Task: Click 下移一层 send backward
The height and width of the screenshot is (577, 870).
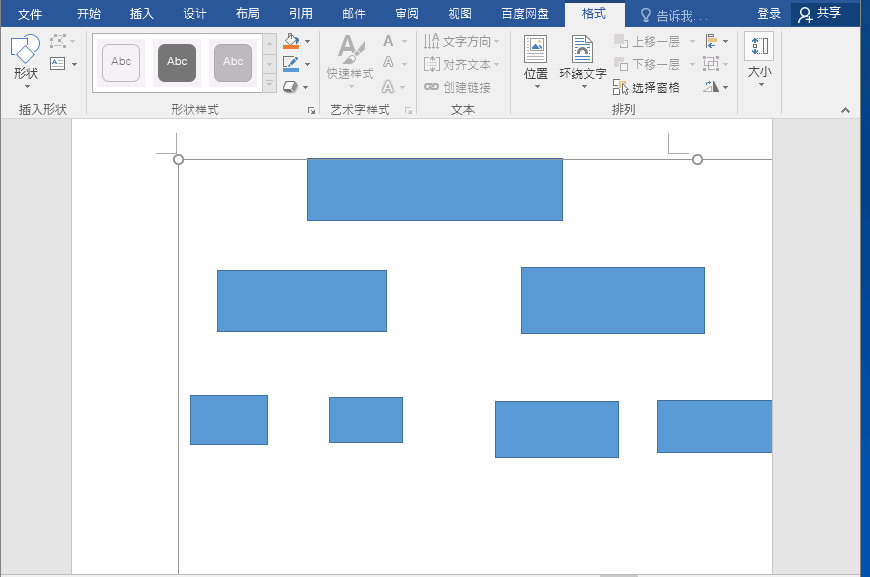Action: (x=648, y=64)
